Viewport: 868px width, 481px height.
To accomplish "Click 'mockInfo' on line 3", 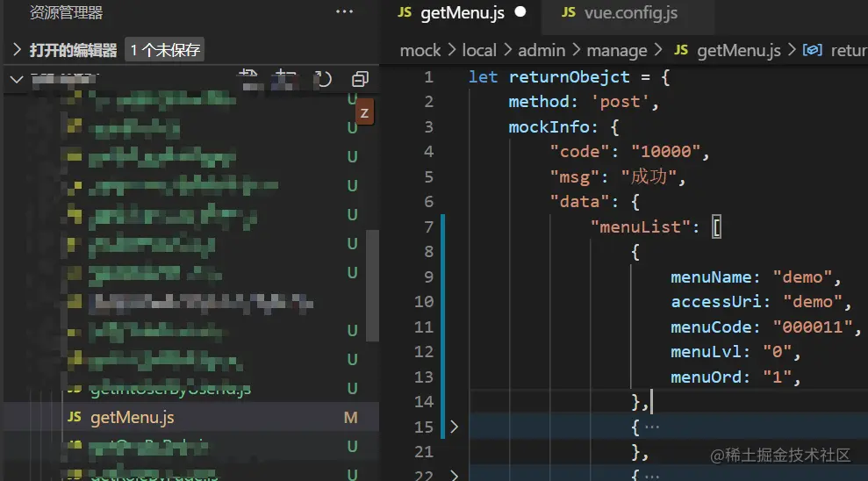I will 549,127.
